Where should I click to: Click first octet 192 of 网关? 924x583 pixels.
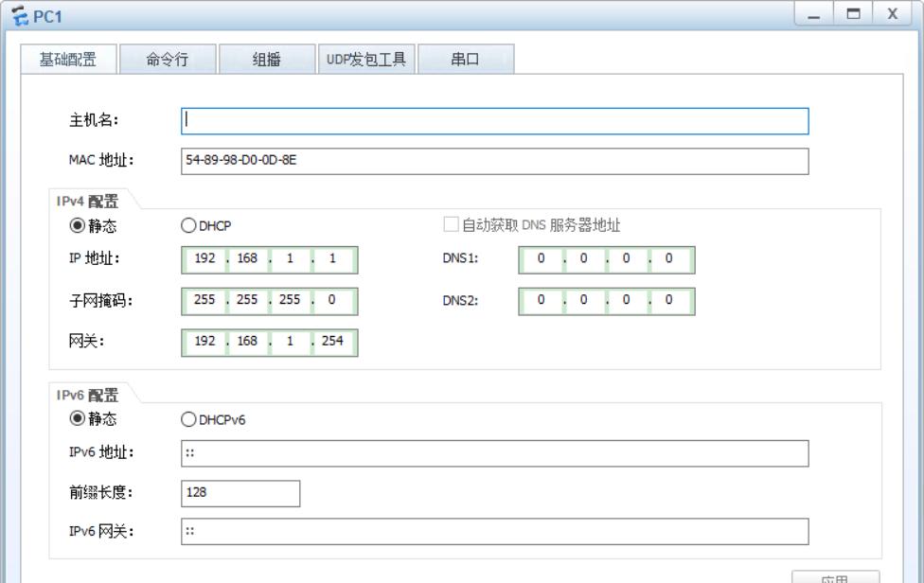pos(204,342)
